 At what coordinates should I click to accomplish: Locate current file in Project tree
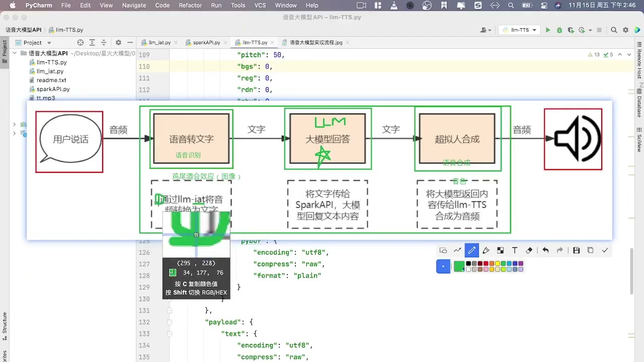(x=80, y=43)
